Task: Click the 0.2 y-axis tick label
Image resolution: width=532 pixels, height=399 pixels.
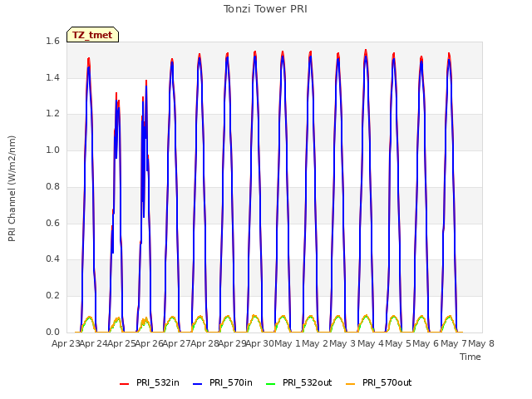Action: tap(52, 296)
